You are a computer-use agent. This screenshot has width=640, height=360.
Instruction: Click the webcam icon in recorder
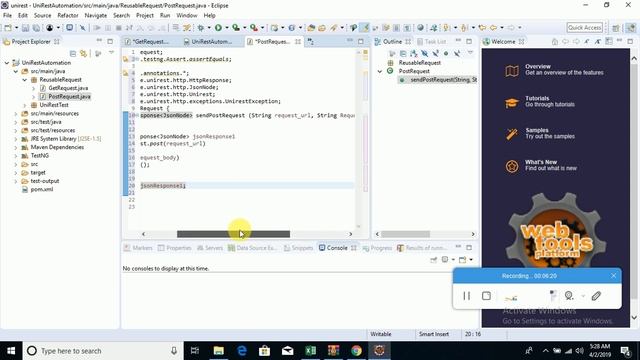(x=569, y=296)
